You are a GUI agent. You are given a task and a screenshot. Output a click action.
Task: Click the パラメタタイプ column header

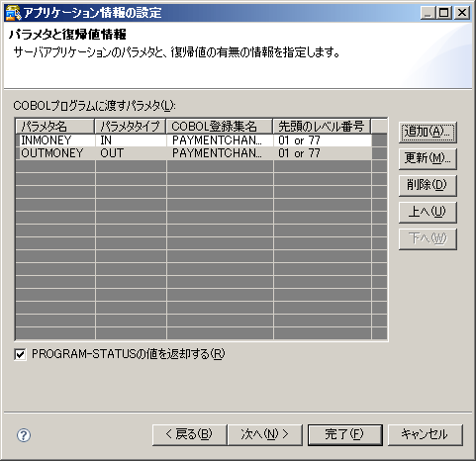pyautogui.click(x=131, y=127)
